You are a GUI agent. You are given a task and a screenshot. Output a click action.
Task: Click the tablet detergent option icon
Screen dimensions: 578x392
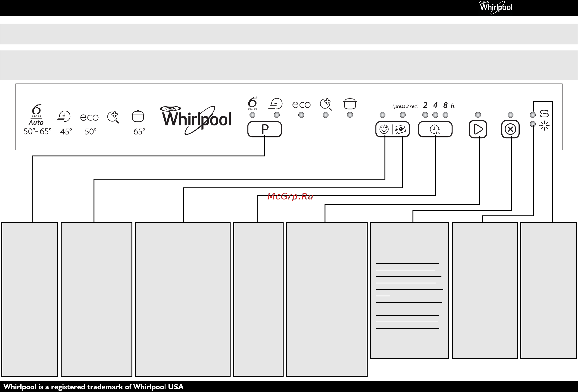tap(400, 129)
